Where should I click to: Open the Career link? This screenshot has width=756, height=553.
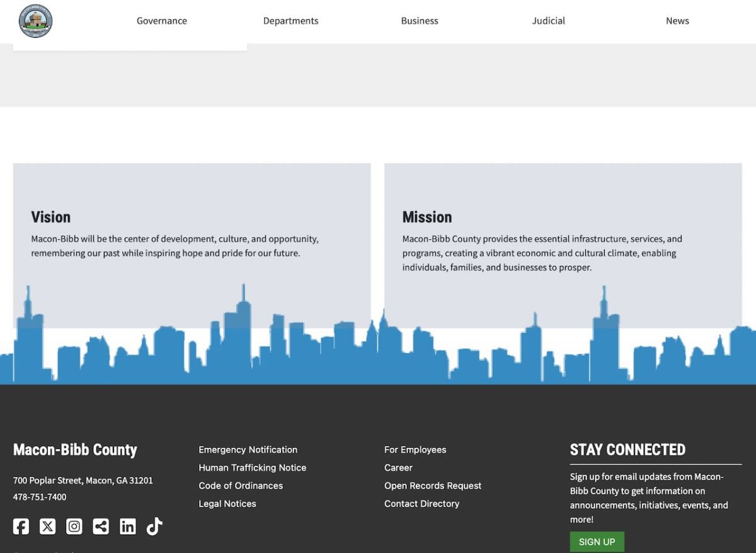(x=398, y=468)
